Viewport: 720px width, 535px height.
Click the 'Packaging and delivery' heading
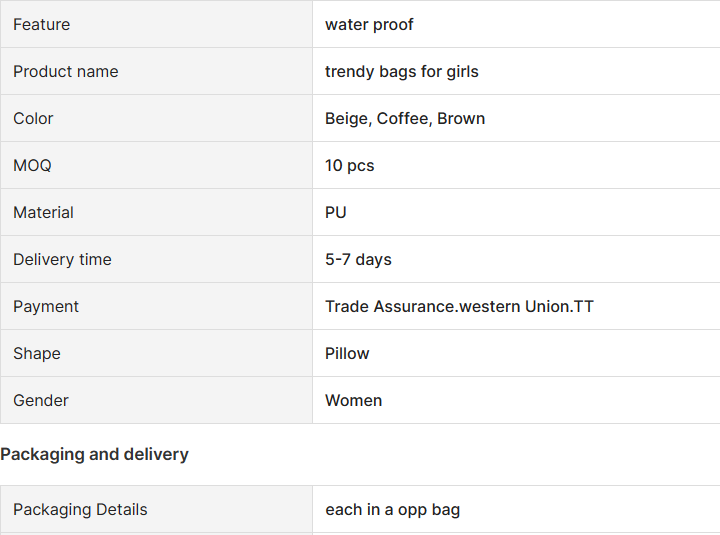tap(94, 454)
